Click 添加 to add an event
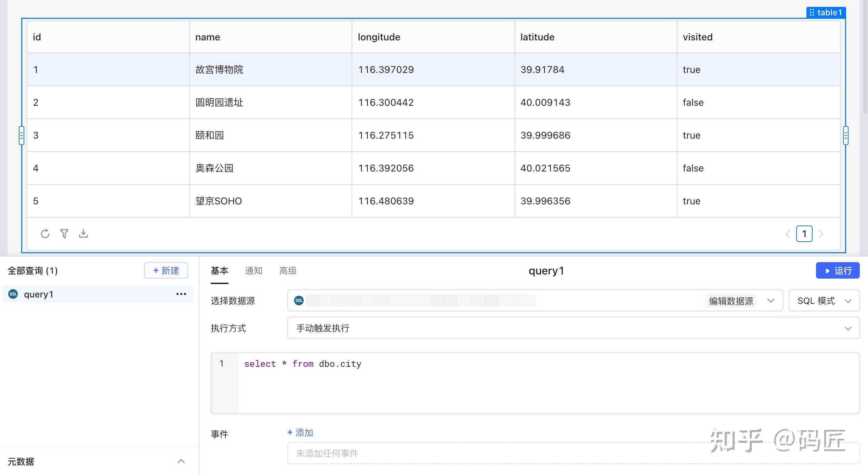 point(300,433)
